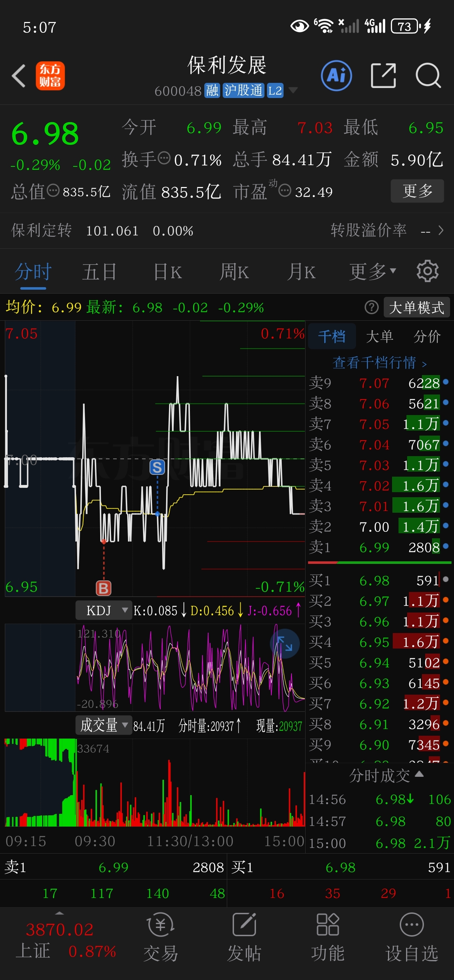Tap 更多 button for more quote data
The width and height of the screenshot is (454, 980).
point(417,191)
